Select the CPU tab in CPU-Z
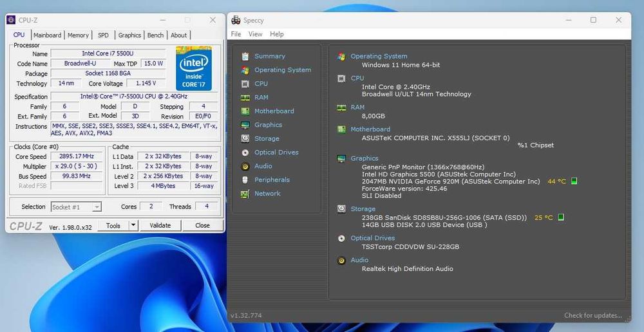The image size is (644, 332). tap(19, 35)
